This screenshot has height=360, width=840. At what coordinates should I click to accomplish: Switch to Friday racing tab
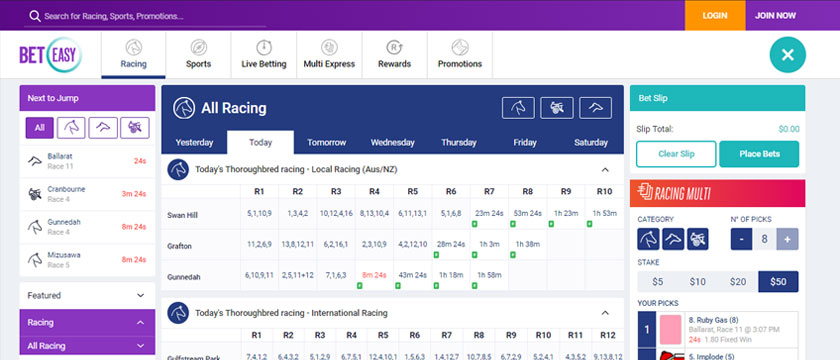click(524, 142)
